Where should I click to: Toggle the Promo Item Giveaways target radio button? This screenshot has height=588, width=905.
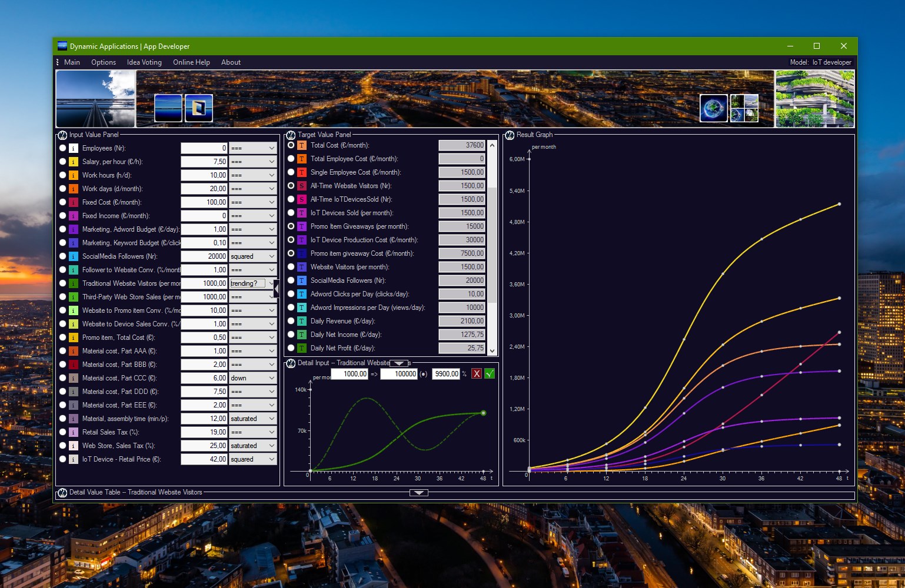tap(291, 226)
